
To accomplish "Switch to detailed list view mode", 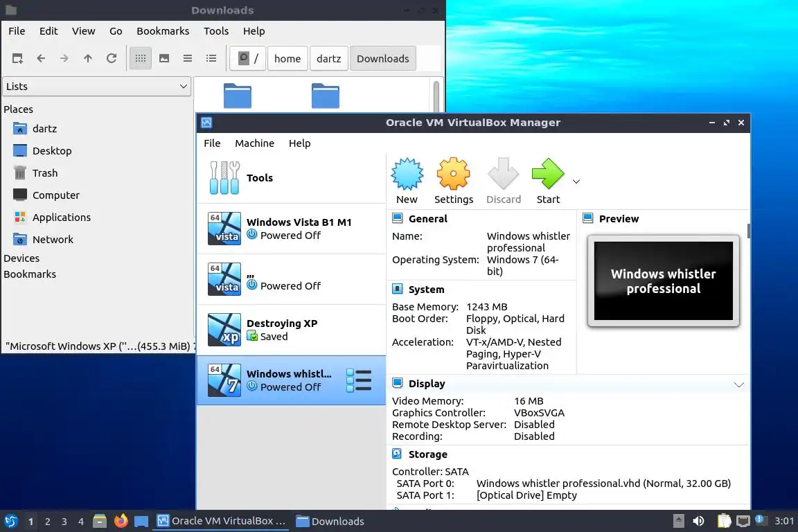I will tap(211, 58).
